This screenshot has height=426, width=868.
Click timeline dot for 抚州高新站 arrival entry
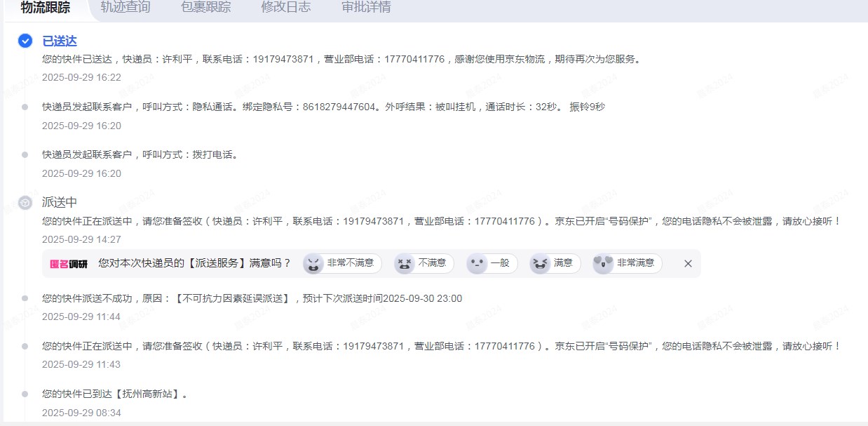(25, 394)
